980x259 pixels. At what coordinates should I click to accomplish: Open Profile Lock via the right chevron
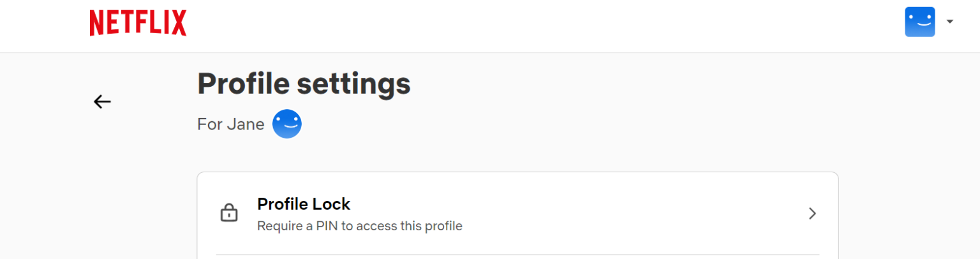point(812,214)
